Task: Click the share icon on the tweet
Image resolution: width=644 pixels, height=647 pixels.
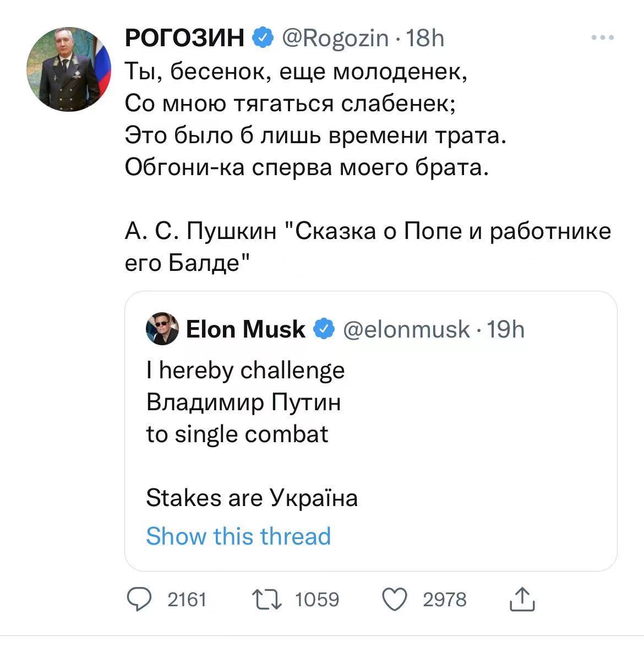Action: coord(522,600)
